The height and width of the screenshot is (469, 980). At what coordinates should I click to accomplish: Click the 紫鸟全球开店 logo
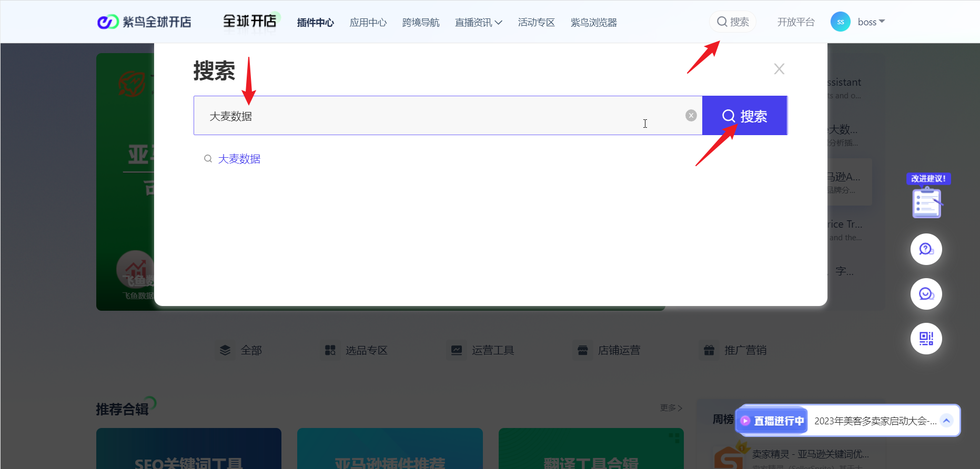(144, 22)
